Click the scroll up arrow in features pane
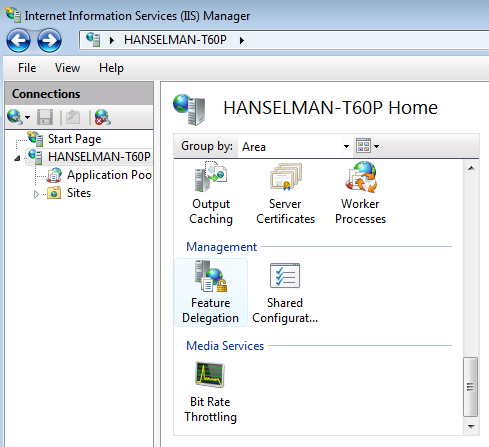This screenshot has height=447, width=489. (471, 168)
